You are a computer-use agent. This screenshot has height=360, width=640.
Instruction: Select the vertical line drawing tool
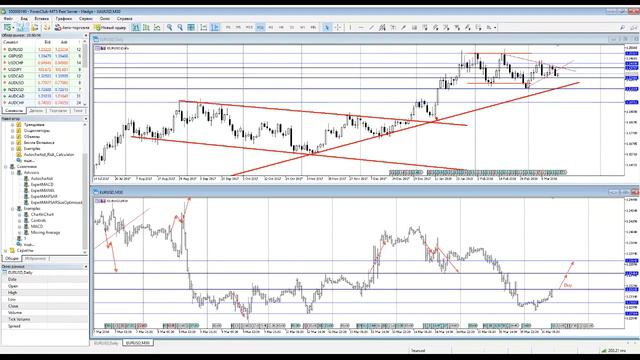(350, 27)
